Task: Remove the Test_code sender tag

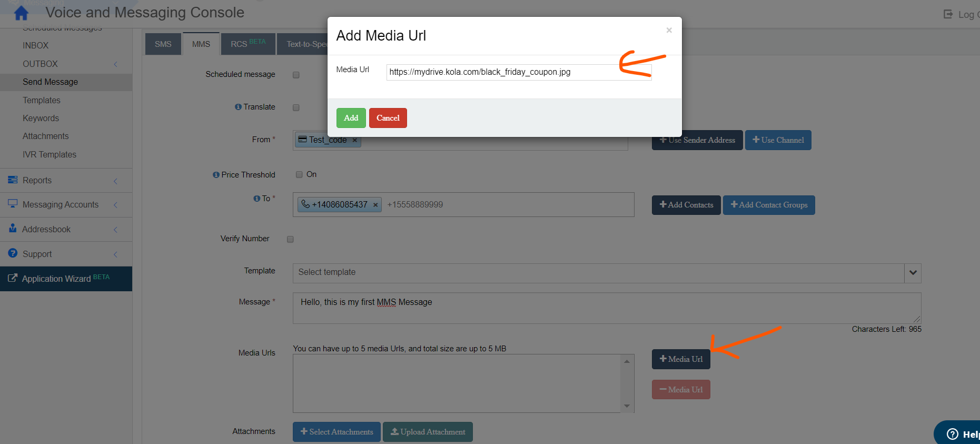Action: click(x=355, y=140)
